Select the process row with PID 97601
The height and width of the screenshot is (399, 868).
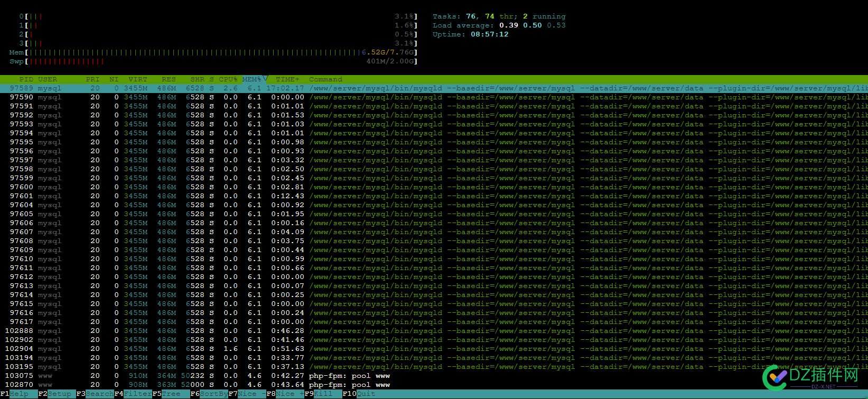[434, 196]
